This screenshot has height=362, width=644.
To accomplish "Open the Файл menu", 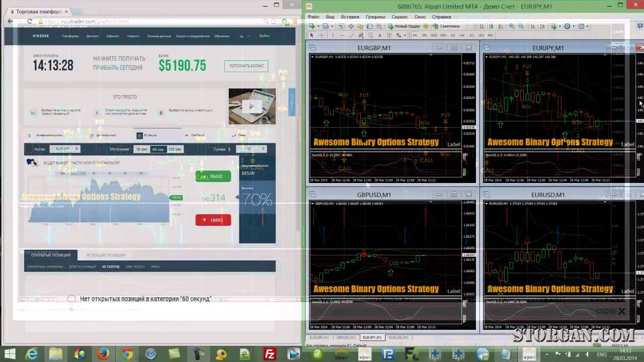I will tap(313, 17).
